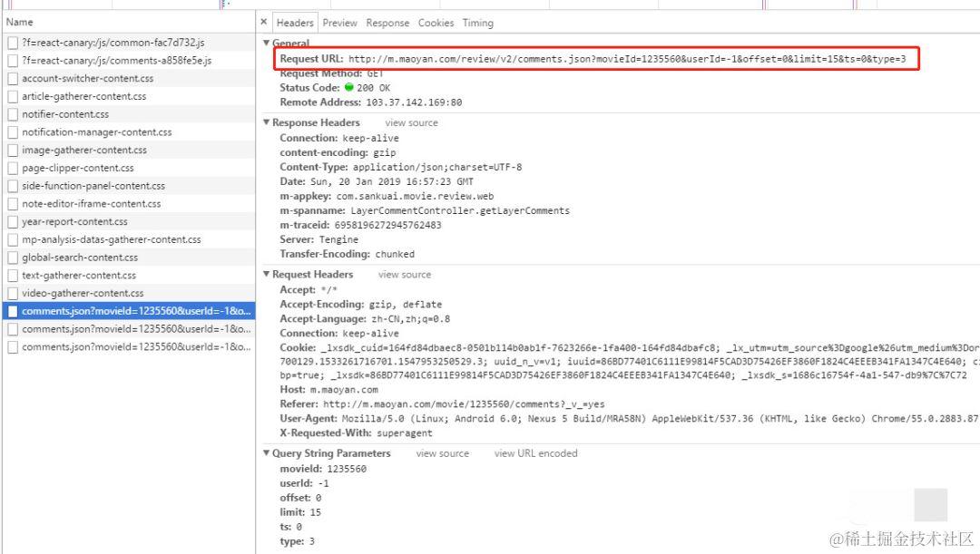
Task: Select video-gatherer-content.css request
Action: click(129, 294)
